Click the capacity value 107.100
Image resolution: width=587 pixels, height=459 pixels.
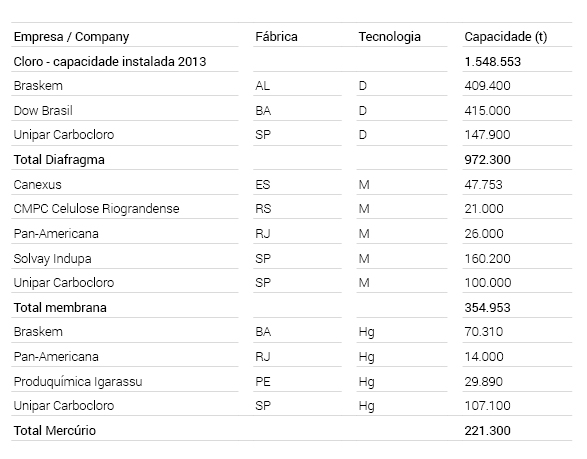[487, 406]
